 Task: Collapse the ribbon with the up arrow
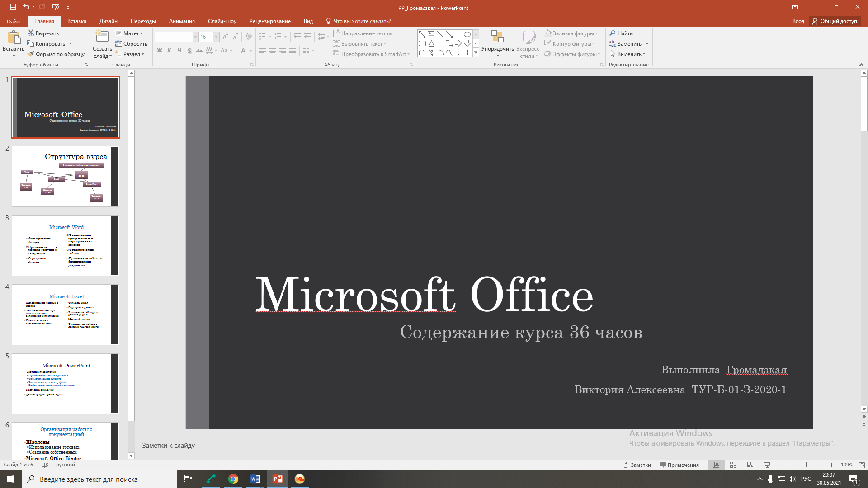click(x=861, y=65)
